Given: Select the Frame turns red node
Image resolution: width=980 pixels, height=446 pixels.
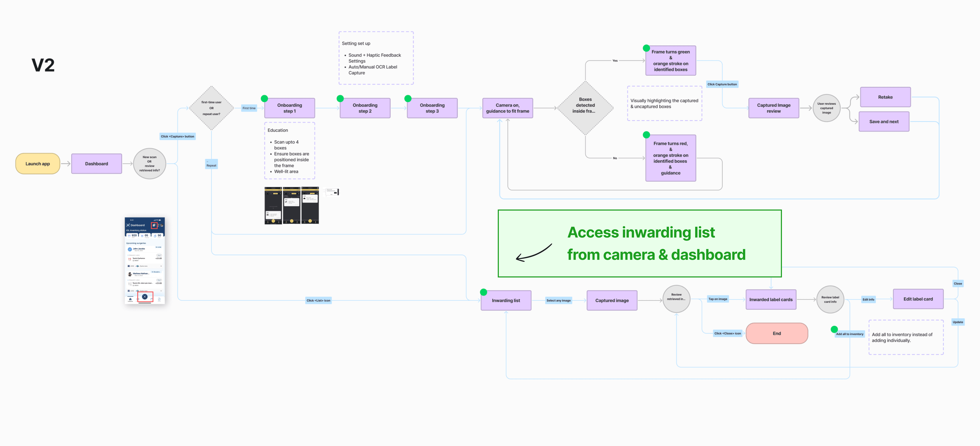Looking at the screenshot, I should click(671, 158).
